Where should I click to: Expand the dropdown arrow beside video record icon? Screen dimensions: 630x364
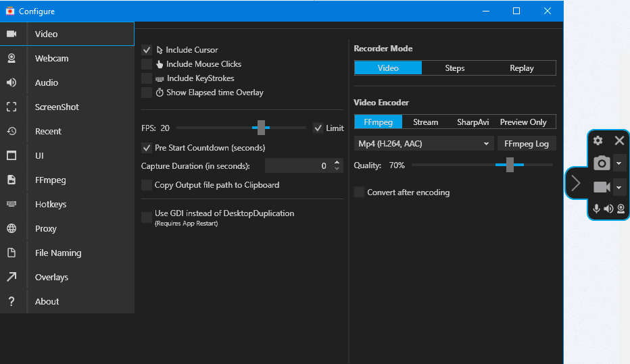pos(619,187)
